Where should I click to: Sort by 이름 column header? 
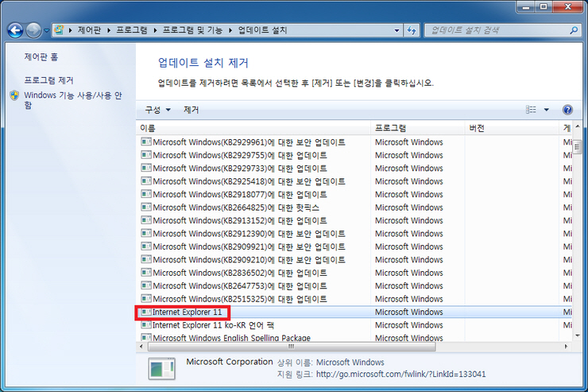[x=253, y=128]
